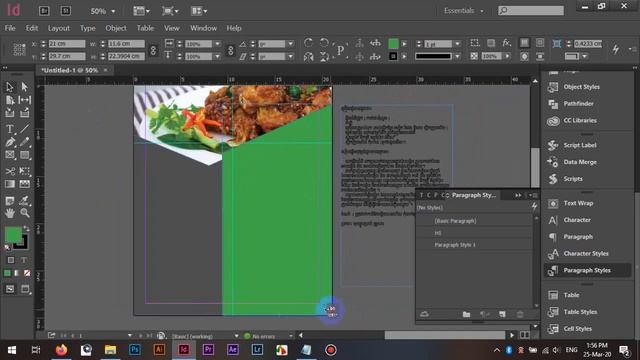Select the Free Transform tool
640x360 pixels.
click(24, 171)
